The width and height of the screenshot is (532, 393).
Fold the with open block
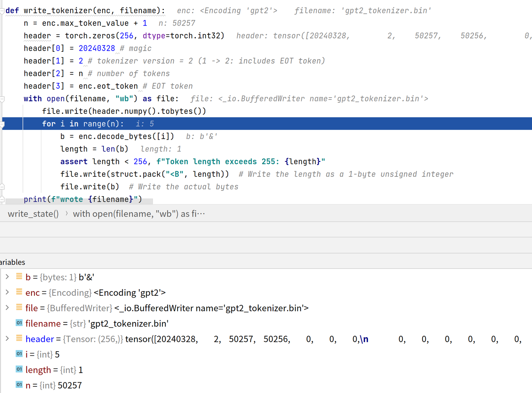pyautogui.click(x=2, y=99)
